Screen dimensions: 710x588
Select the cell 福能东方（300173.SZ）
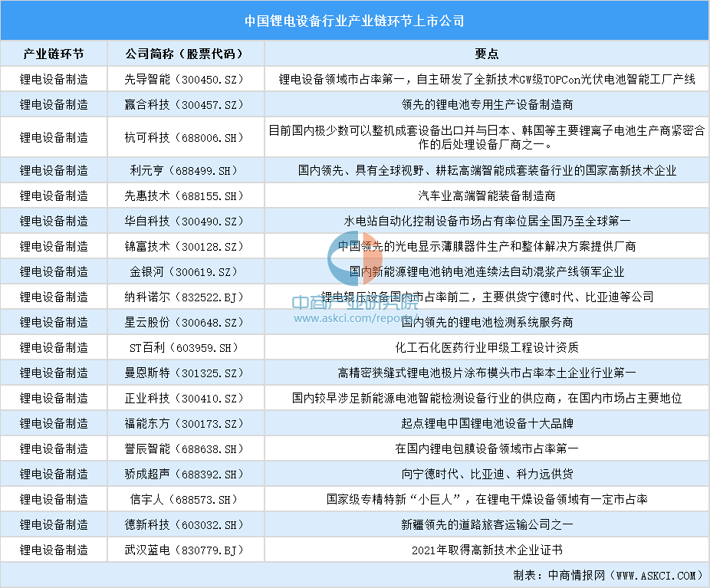[186, 424]
